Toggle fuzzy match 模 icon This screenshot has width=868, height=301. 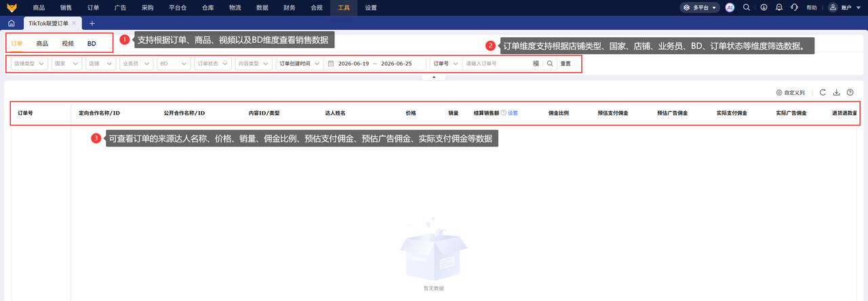[536, 63]
